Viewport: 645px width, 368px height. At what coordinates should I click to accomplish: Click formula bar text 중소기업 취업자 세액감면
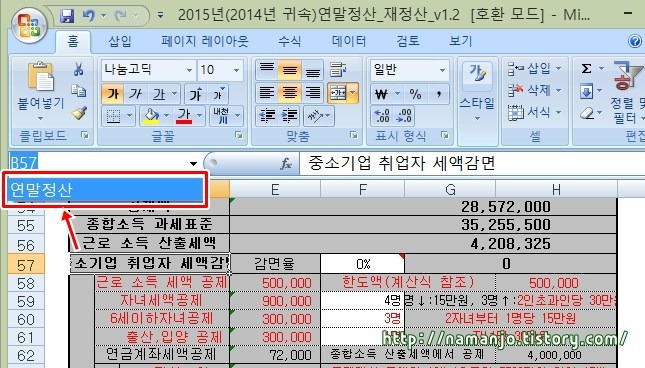[x=401, y=164]
